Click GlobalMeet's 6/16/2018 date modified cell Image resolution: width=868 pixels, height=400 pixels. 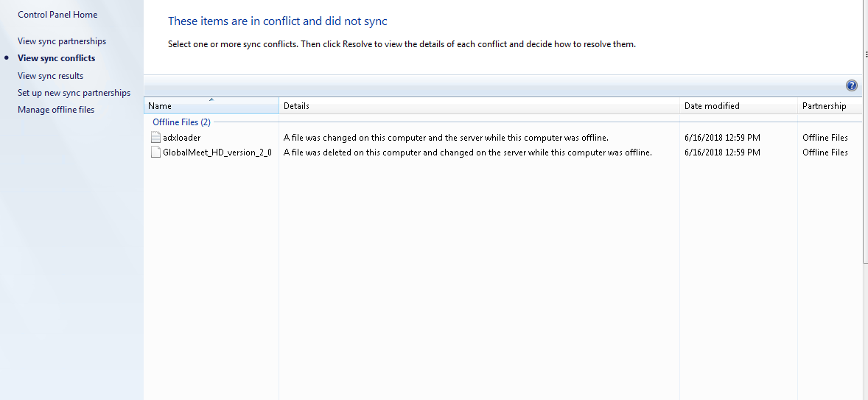click(x=722, y=152)
